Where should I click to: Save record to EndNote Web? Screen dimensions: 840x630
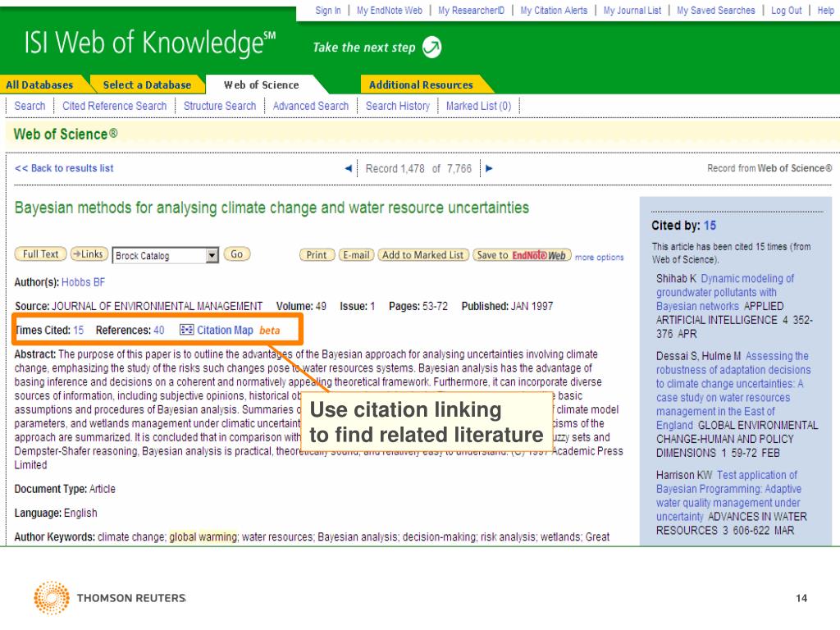click(522, 255)
